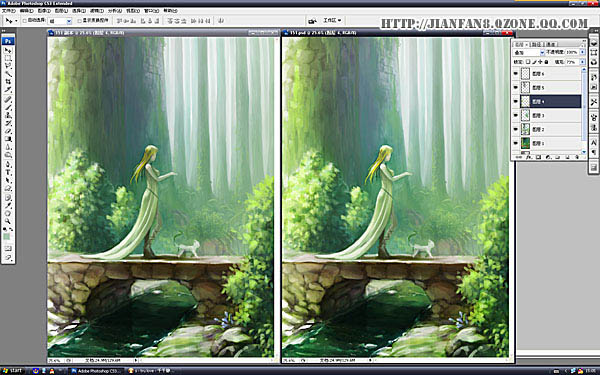Select the Gradient tool
The image size is (600, 375).
pos(8,139)
